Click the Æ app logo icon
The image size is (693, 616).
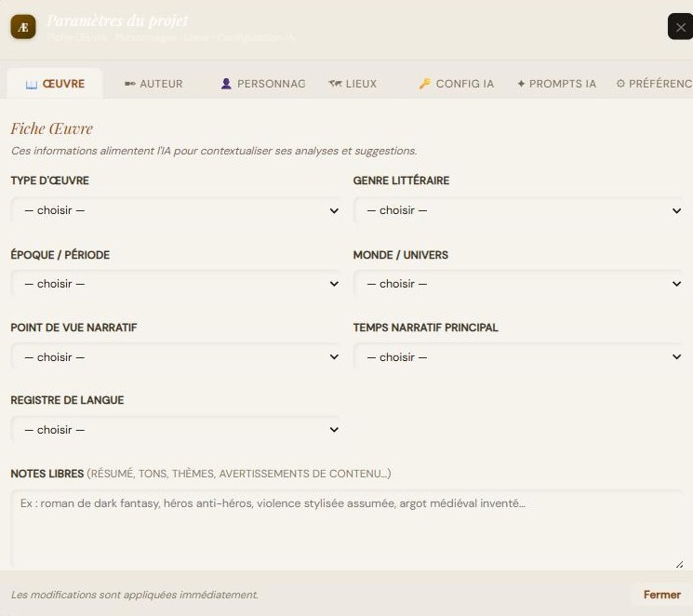[23, 27]
